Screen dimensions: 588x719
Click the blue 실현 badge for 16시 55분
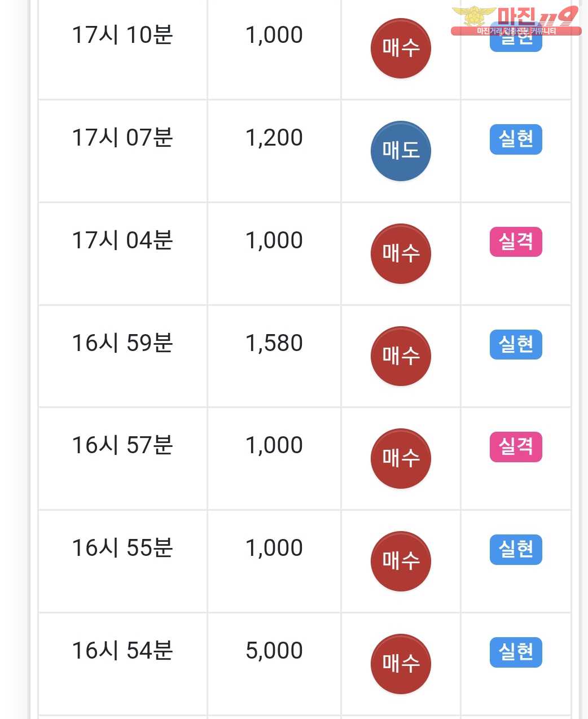[516, 550]
